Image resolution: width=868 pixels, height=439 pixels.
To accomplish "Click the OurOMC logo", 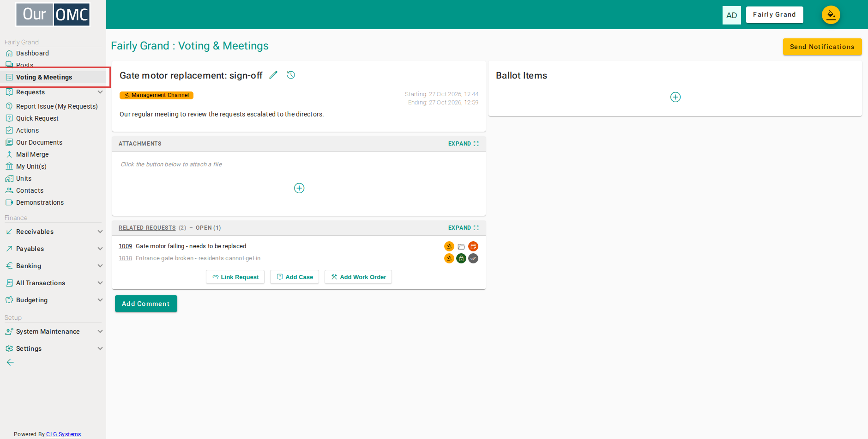I will pyautogui.click(x=53, y=14).
